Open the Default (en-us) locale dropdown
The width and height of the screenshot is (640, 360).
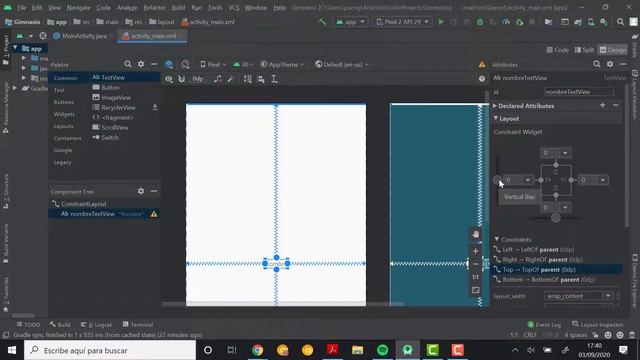(x=342, y=64)
